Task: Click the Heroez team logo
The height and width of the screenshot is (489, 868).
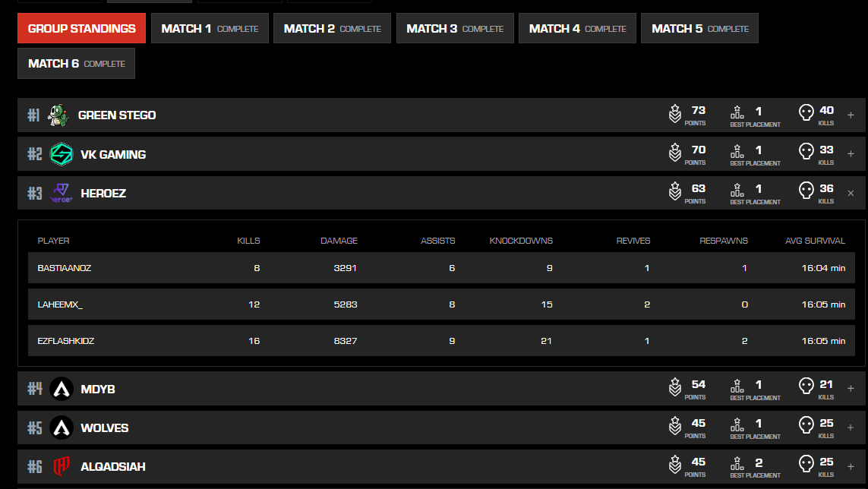Action: 61,194
